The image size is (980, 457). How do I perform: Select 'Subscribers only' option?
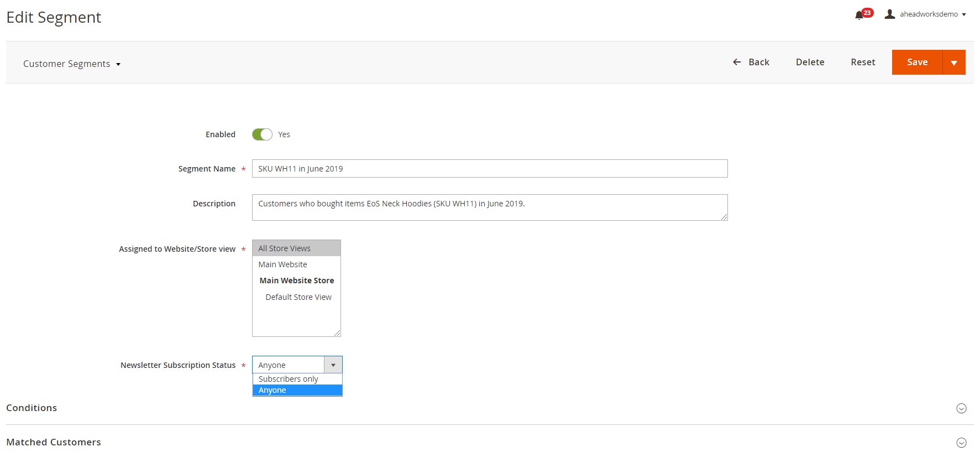(x=289, y=379)
